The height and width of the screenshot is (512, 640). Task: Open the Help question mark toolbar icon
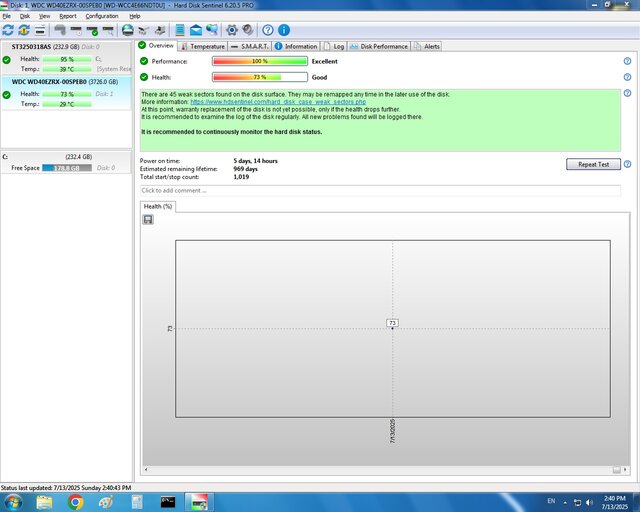pos(268,30)
